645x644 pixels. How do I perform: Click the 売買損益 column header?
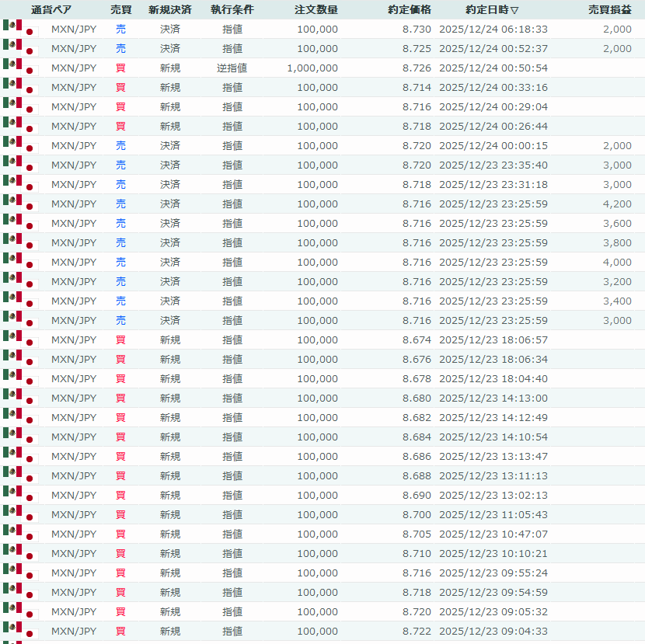coord(609,10)
